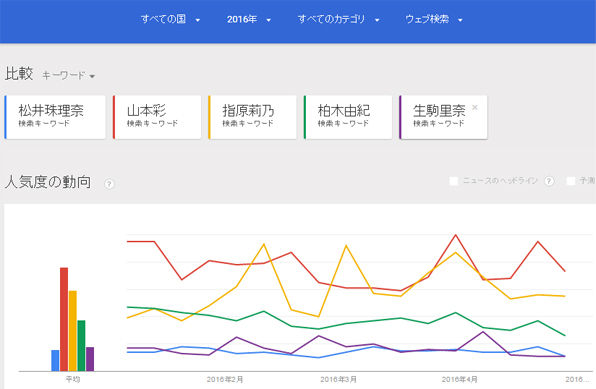Click the red average bar for 山本彩
The height and width of the screenshot is (389, 596).
[64, 319]
